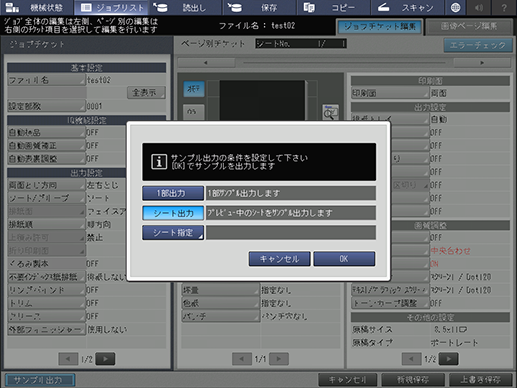
Task: Select 1部出力 sample output option
Action: click(173, 193)
